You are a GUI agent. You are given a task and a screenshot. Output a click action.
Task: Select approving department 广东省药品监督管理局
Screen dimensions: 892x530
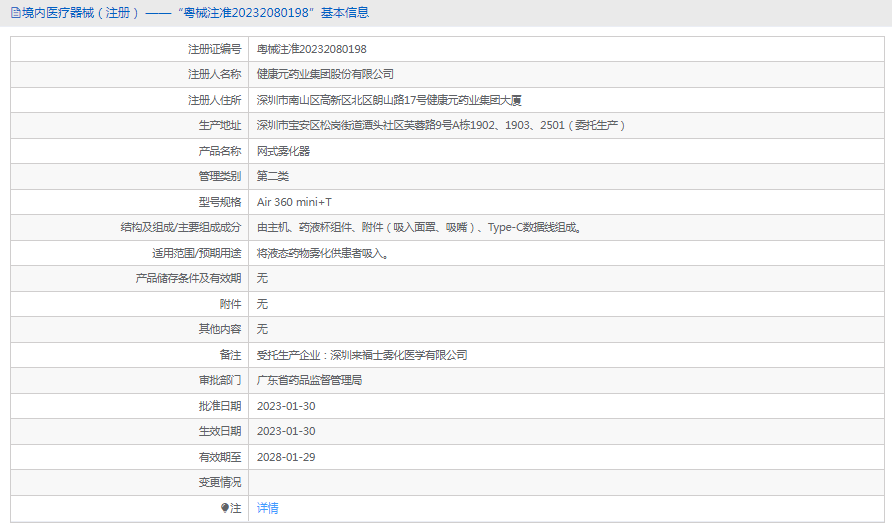click(309, 380)
